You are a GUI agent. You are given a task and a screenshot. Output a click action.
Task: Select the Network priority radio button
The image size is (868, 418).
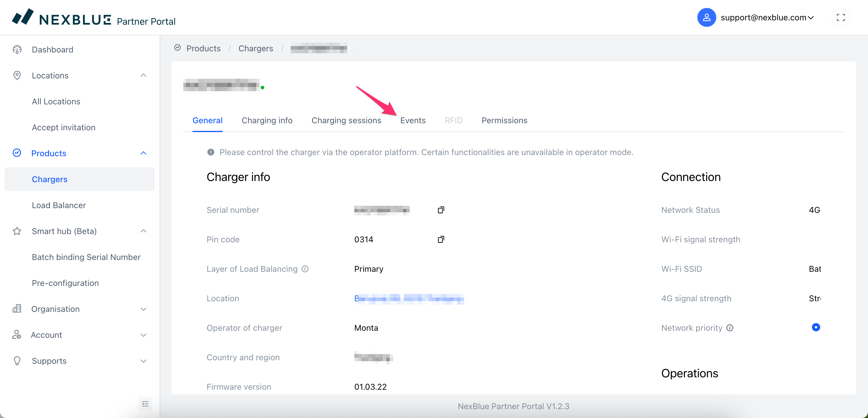[x=815, y=327]
